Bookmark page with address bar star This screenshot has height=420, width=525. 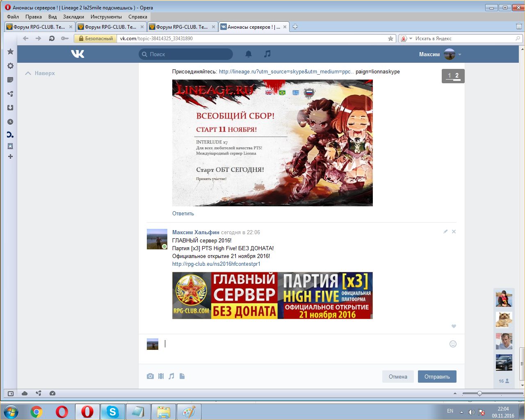[390, 39]
